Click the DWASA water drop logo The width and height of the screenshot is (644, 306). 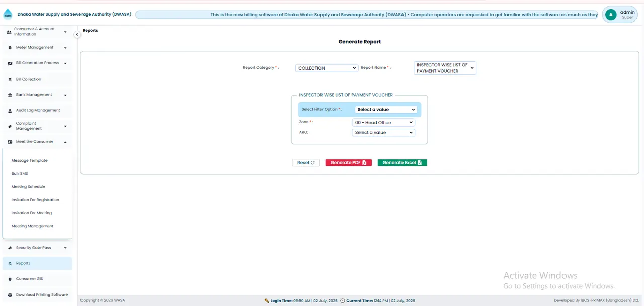pos(8,14)
